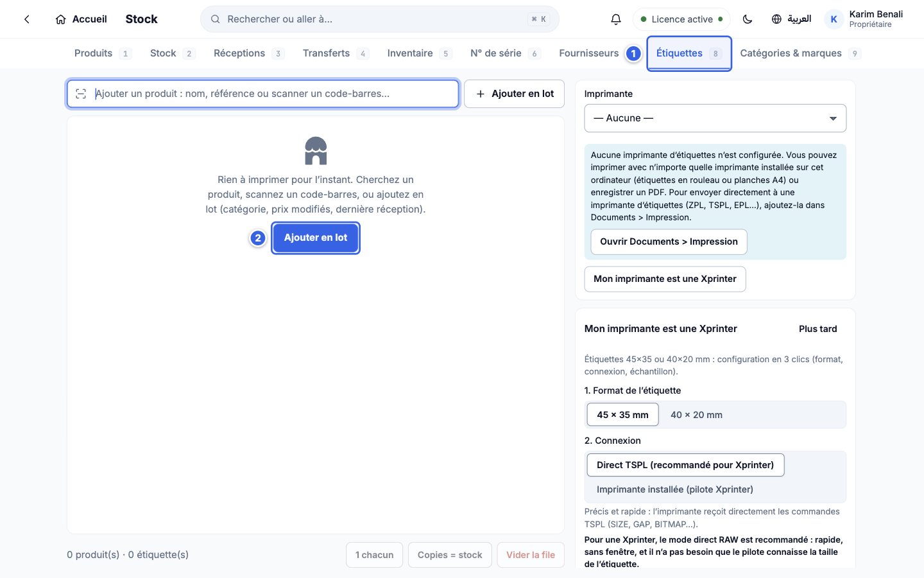Toggle dark mode moon icon

click(748, 19)
